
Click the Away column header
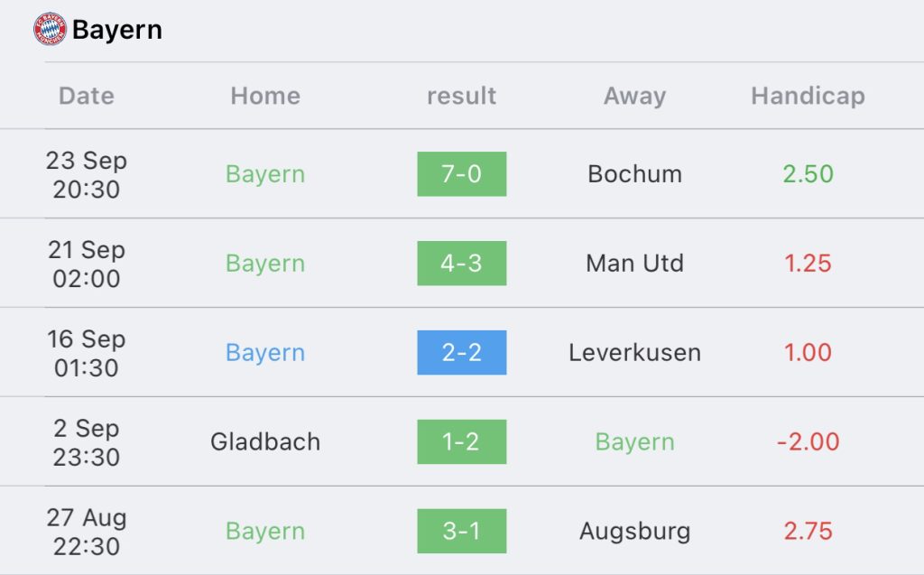634,96
